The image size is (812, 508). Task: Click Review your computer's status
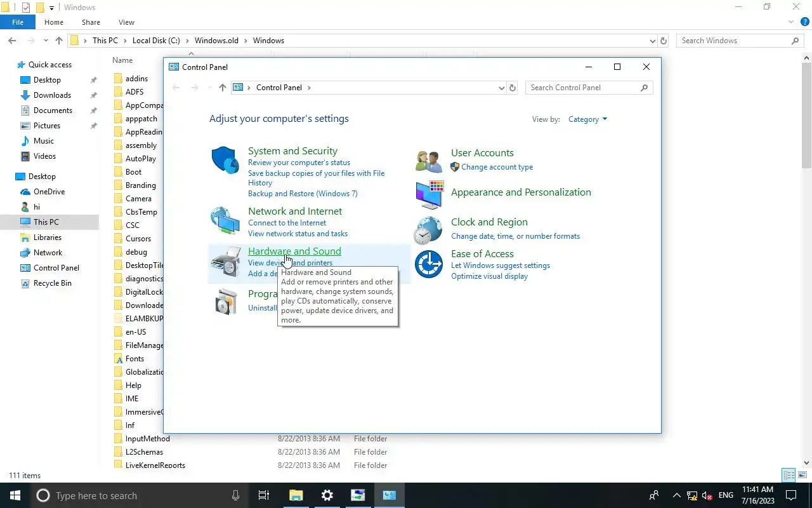pyautogui.click(x=299, y=163)
